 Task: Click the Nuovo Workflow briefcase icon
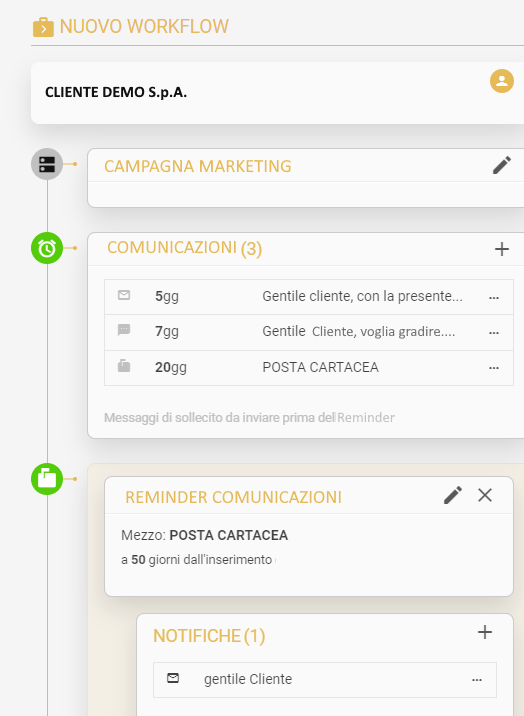(43, 27)
